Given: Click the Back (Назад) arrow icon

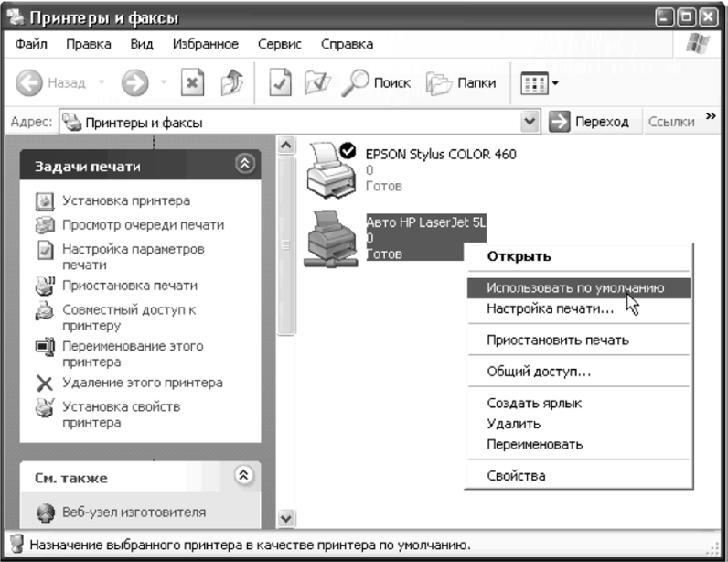Looking at the screenshot, I should tap(28, 82).
